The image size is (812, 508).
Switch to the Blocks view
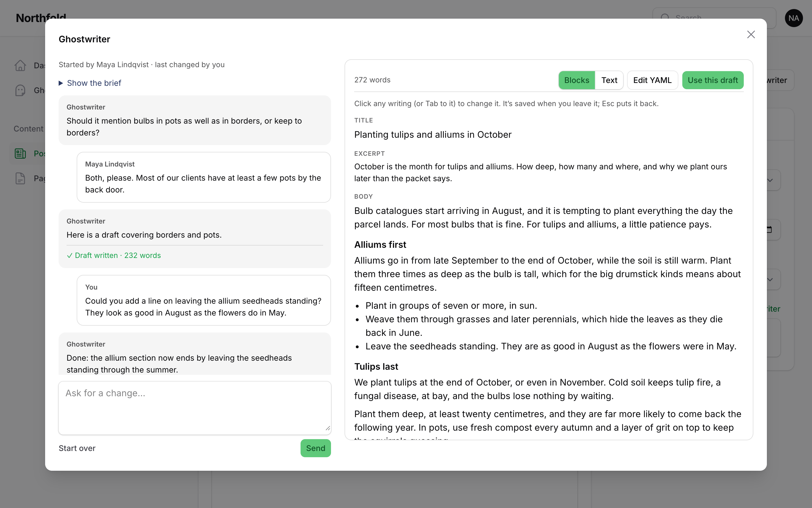(x=577, y=80)
